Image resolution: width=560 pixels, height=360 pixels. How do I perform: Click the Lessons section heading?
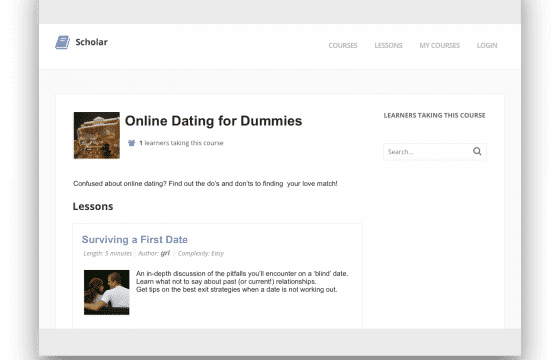(x=93, y=206)
